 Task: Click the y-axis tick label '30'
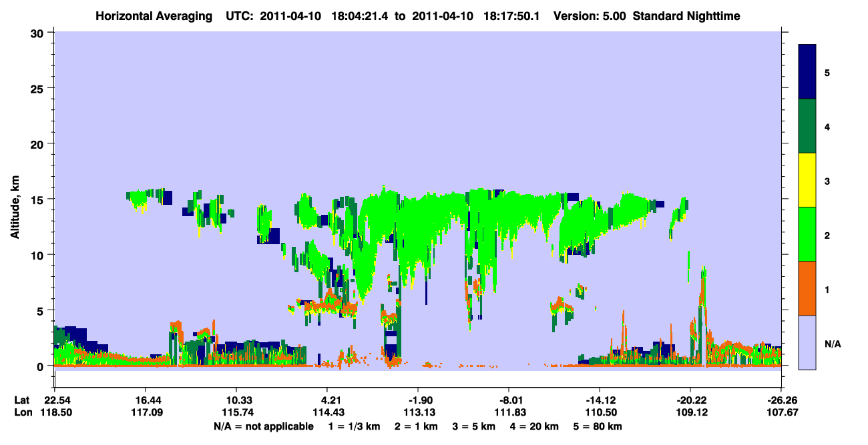click(39, 32)
